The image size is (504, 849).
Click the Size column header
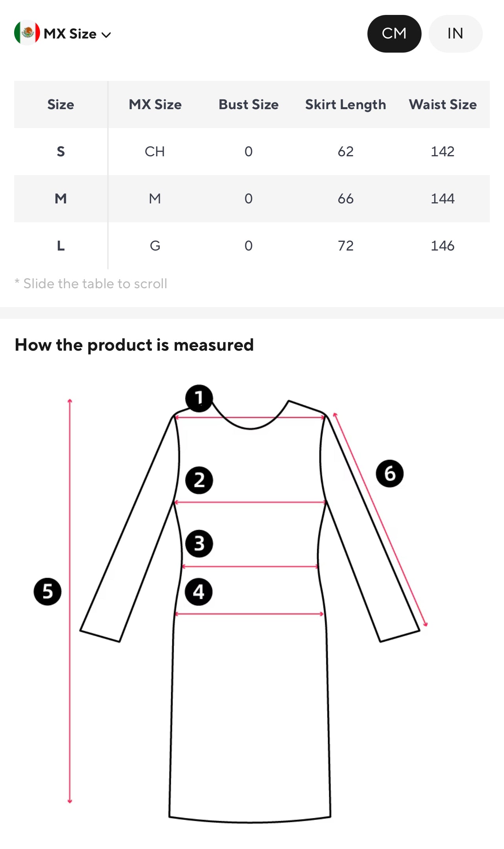point(60,104)
